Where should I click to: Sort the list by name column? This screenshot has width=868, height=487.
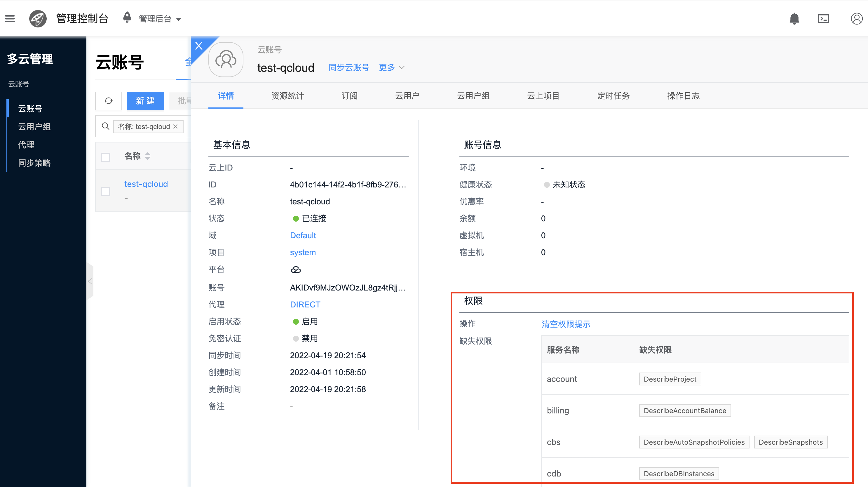[148, 156]
